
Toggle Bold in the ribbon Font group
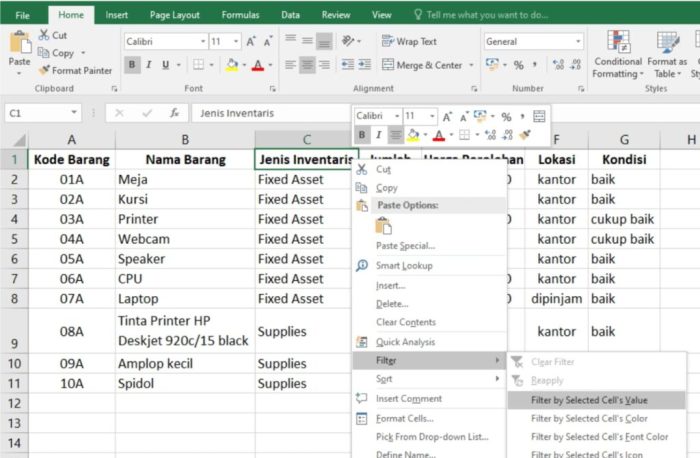coord(132,65)
